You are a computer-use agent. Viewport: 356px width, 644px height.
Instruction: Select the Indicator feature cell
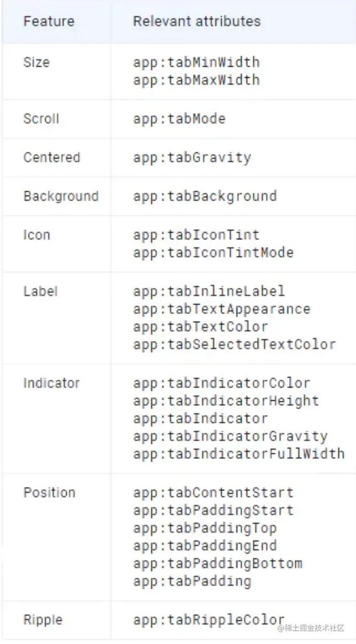pos(51,383)
